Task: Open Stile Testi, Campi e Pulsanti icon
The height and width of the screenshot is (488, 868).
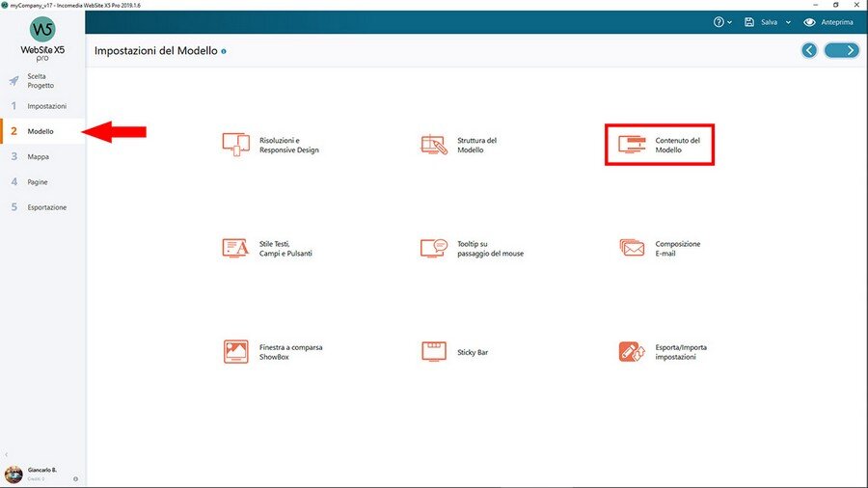Action: (236, 248)
